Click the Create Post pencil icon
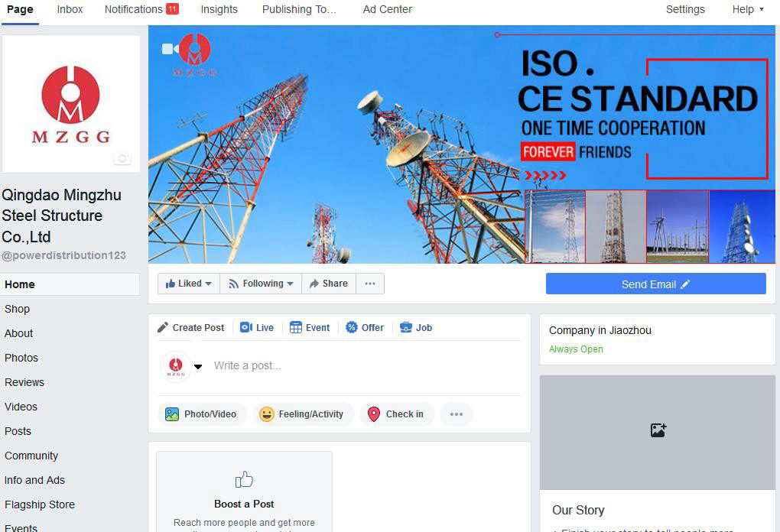Screen dimensions: 780x532 [x=163, y=327]
